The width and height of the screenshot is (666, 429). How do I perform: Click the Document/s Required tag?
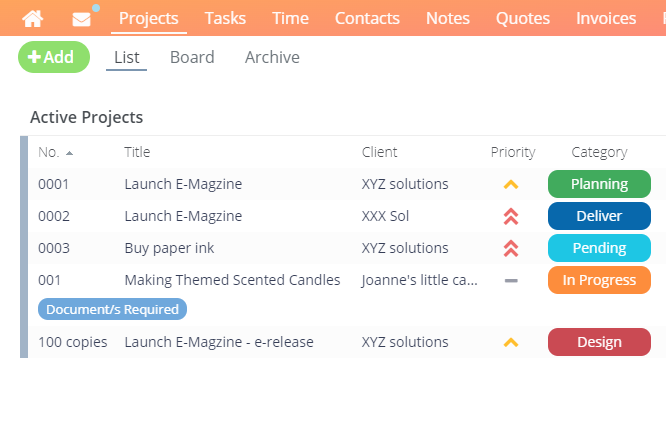coord(113,309)
